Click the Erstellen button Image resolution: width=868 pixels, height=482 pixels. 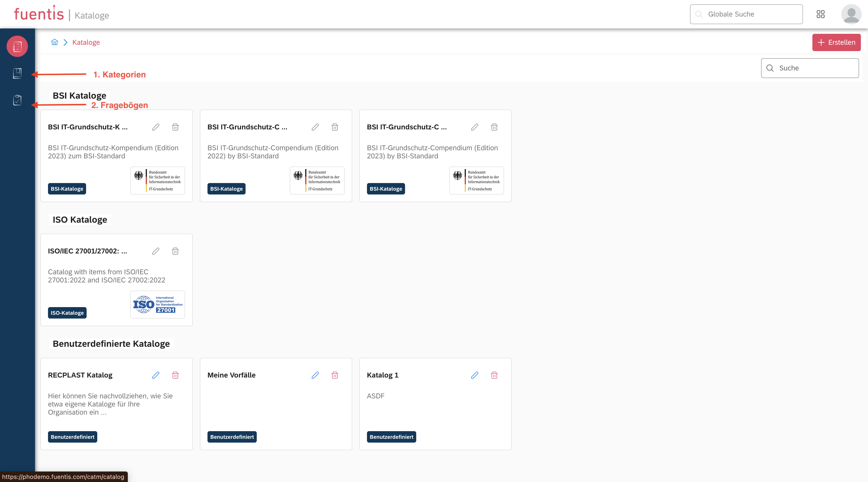tap(836, 42)
